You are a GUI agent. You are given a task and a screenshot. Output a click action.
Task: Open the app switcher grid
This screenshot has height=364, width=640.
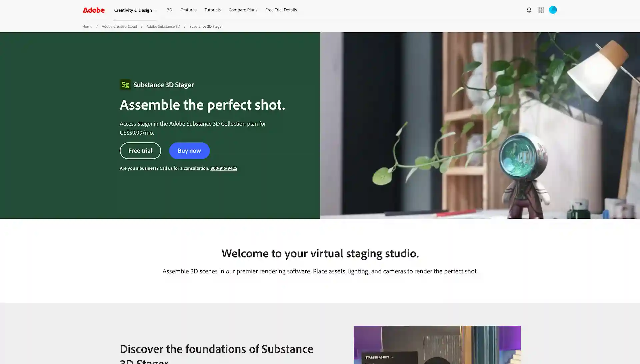[x=541, y=10]
